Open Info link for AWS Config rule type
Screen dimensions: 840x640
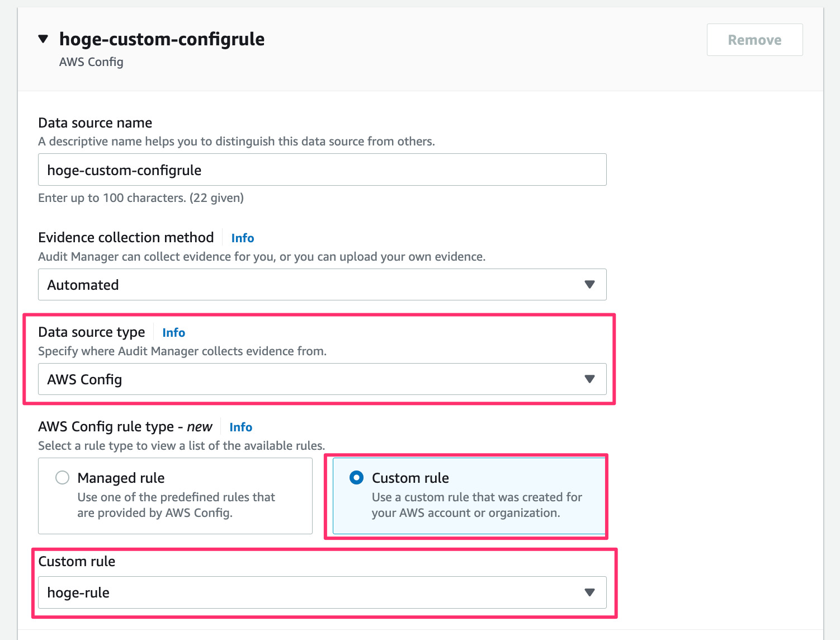point(240,427)
